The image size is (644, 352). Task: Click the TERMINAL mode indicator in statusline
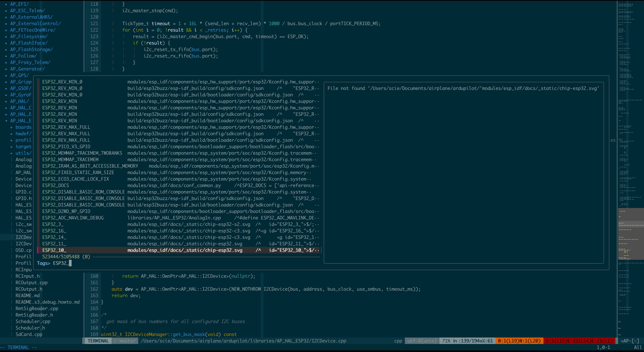[x=98, y=341]
